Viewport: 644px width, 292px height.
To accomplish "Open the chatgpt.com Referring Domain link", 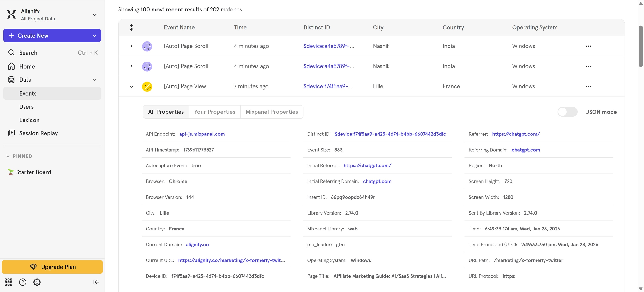I will [x=525, y=150].
